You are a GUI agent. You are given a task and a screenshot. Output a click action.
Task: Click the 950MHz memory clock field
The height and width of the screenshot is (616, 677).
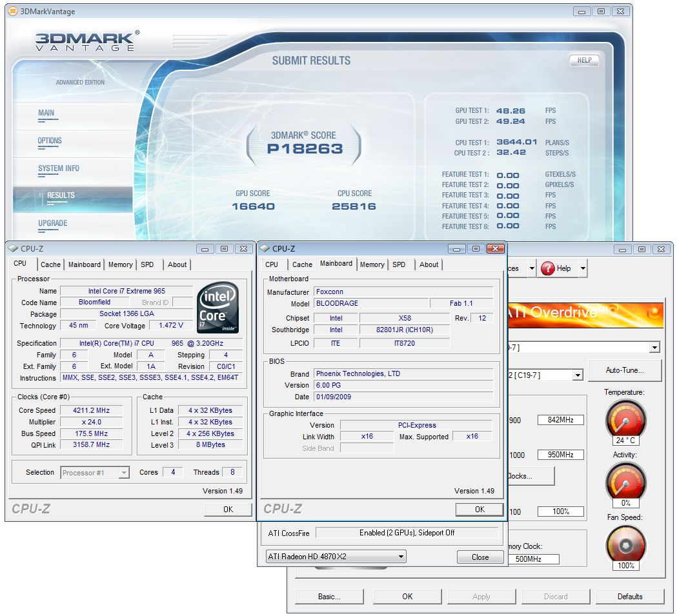pyautogui.click(x=560, y=455)
